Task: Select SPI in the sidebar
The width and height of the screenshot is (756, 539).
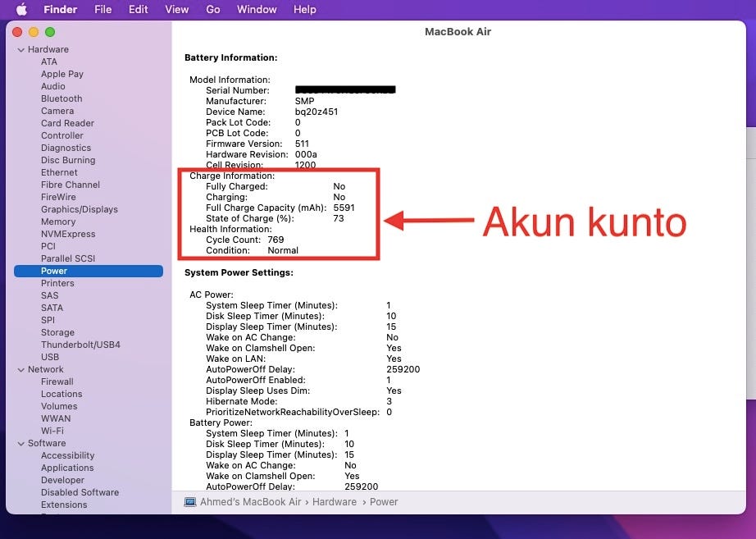Action: [48, 320]
